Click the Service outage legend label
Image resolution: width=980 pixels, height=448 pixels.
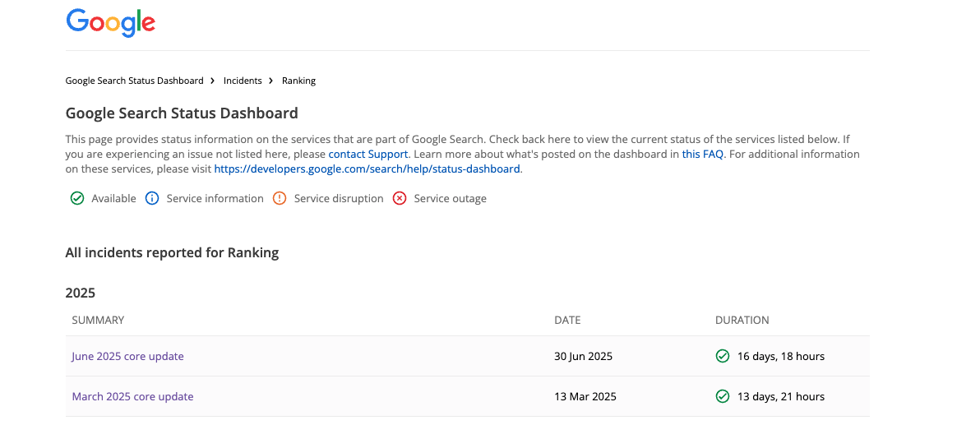point(450,199)
